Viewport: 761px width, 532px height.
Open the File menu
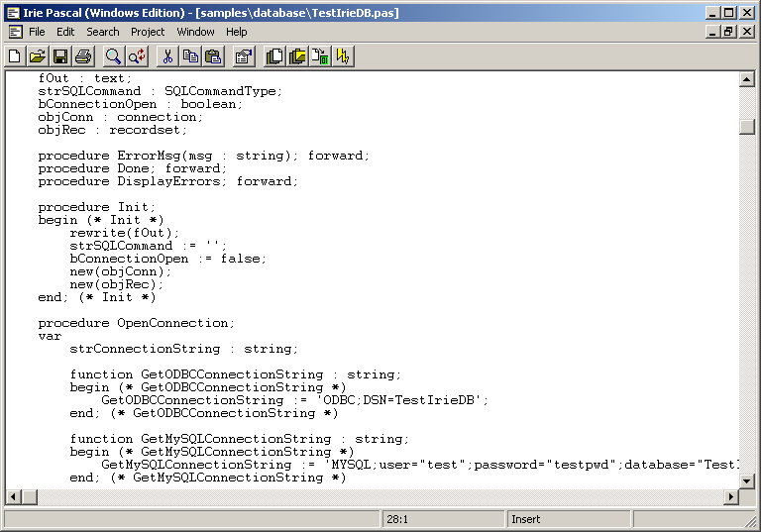pyautogui.click(x=37, y=32)
